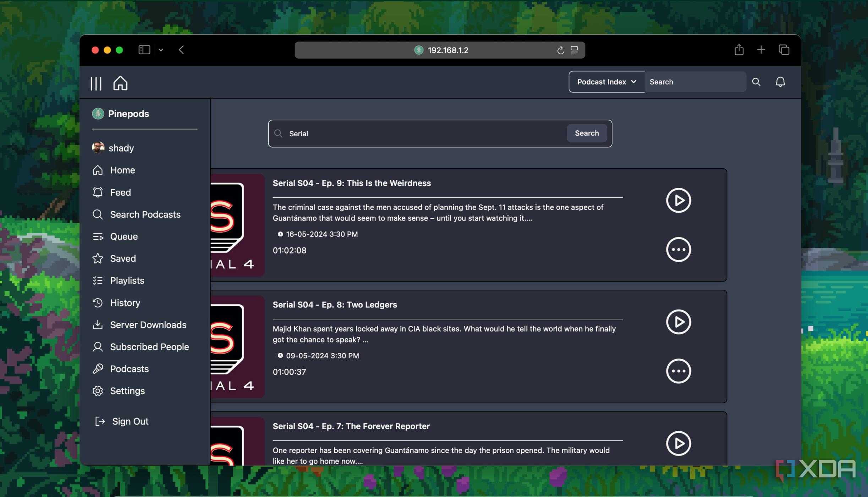Viewport: 868px width, 497px height.
Task: Open Feed in the sidebar
Action: pyautogui.click(x=111, y=192)
